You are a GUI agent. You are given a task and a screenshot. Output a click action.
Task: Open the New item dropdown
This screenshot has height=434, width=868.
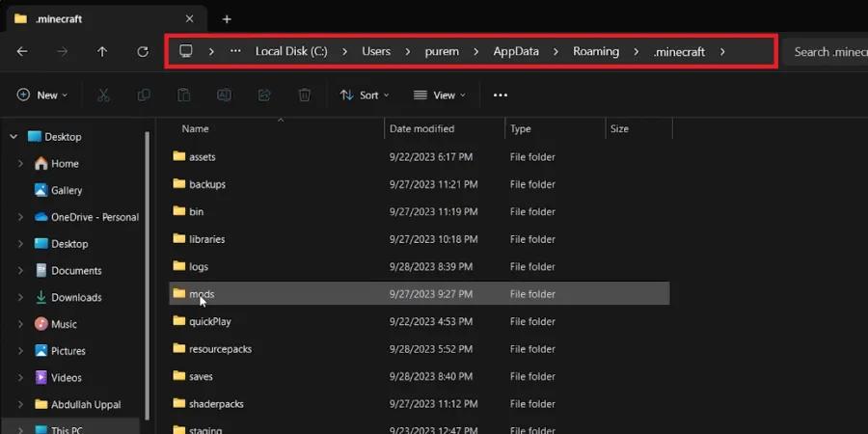[x=42, y=95]
